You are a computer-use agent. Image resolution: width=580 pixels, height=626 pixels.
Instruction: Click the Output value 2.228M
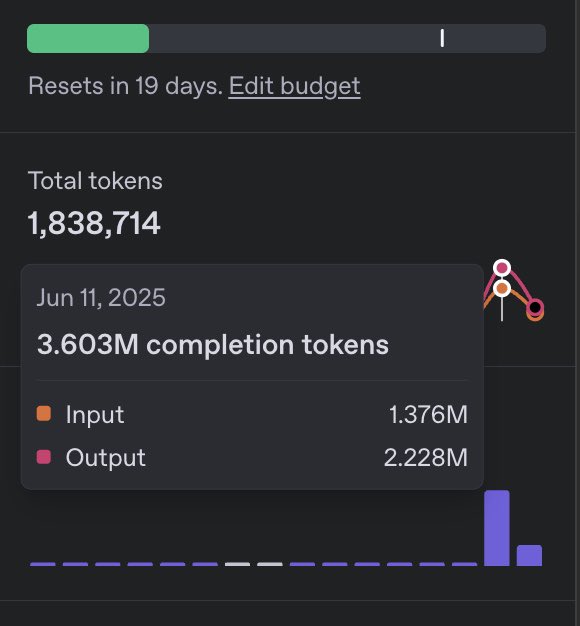click(426, 457)
